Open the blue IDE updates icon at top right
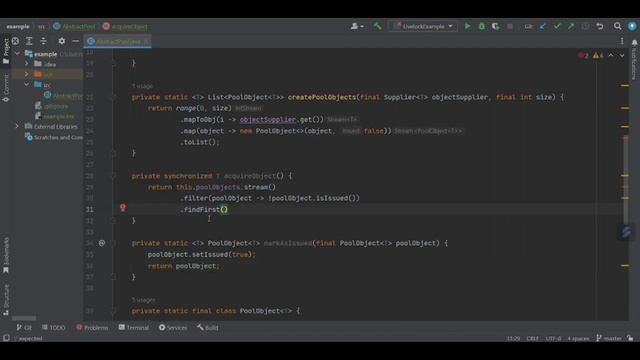The width and height of the screenshot is (640, 360). [632, 26]
